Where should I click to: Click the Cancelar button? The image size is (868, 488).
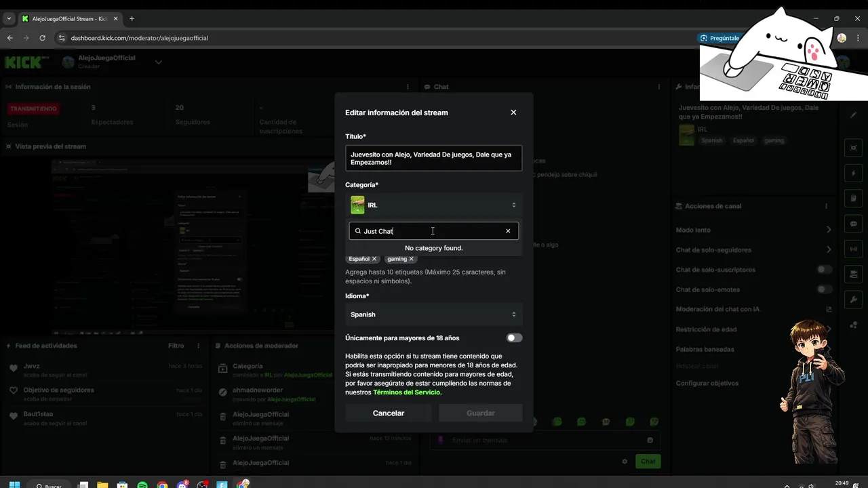[389, 413]
